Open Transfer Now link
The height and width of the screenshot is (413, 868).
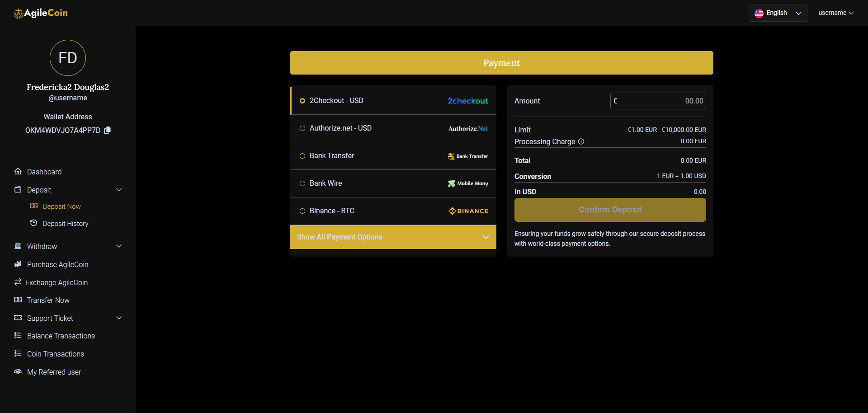[x=48, y=300]
